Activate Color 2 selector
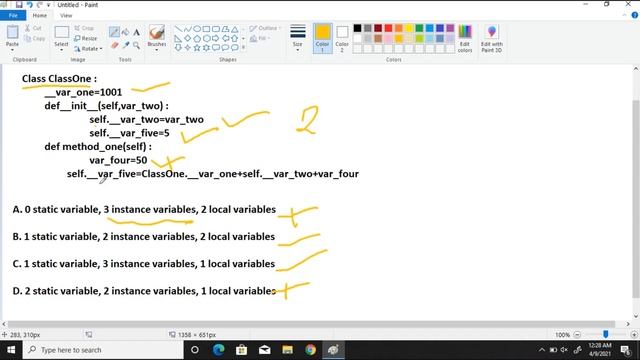This screenshot has height=360, width=640. point(342,38)
